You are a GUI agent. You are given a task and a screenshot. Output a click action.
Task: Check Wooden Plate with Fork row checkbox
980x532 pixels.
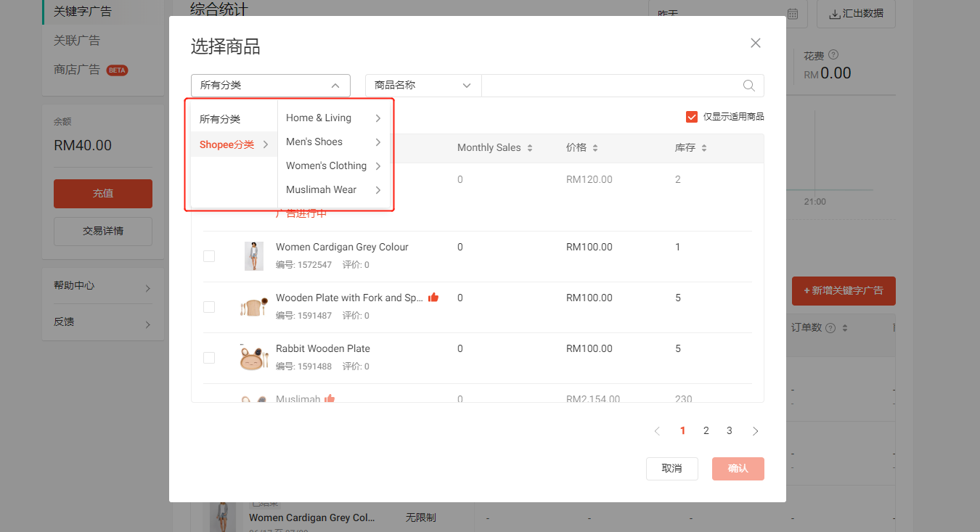pos(209,307)
